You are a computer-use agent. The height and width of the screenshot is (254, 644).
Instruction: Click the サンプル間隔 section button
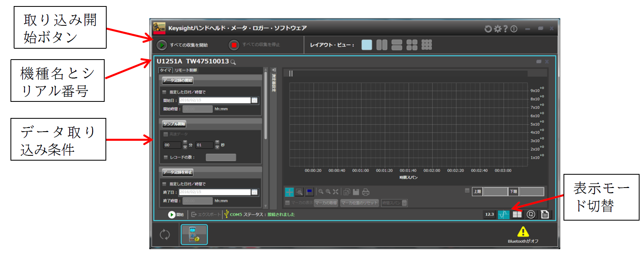(174, 124)
